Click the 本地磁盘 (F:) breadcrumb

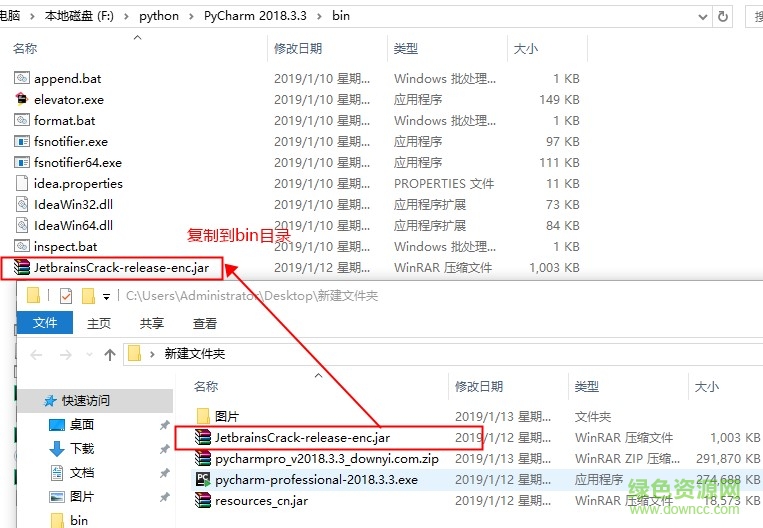[x=79, y=16]
